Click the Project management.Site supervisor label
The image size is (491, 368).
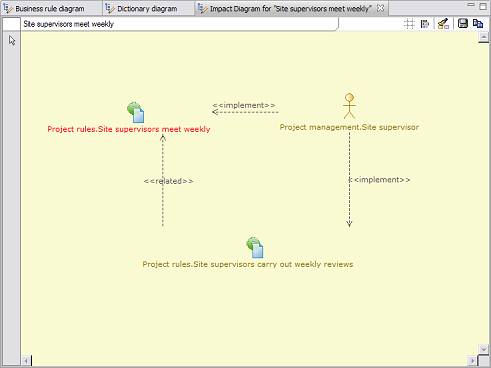349,127
